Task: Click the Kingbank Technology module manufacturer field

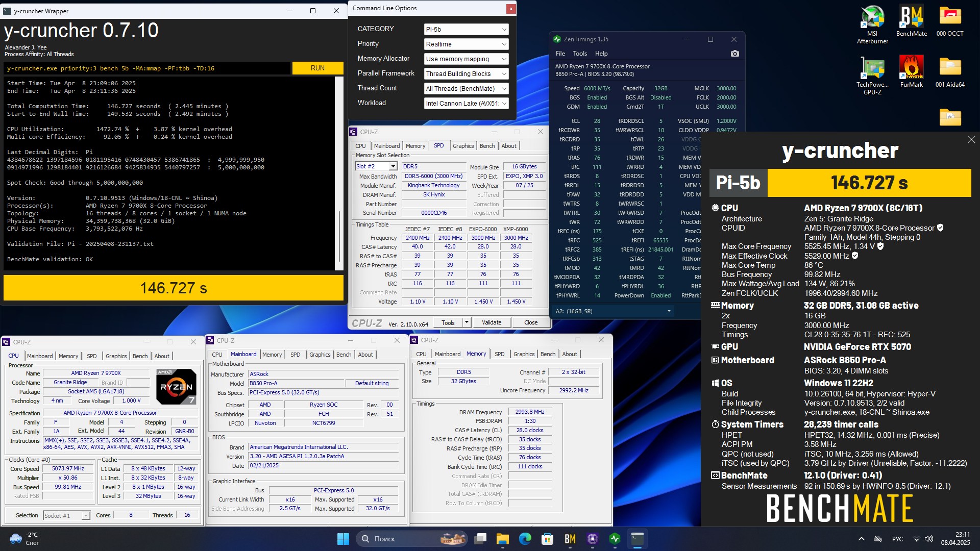Action: (433, 185)
